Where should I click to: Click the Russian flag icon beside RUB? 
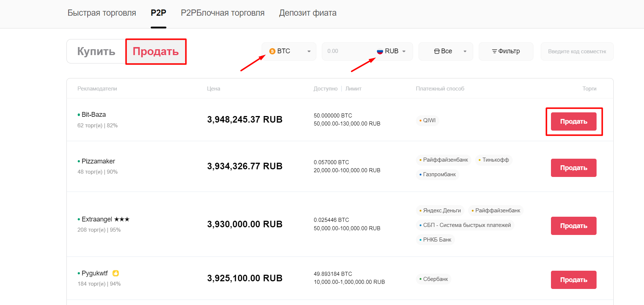click(380, 51)
